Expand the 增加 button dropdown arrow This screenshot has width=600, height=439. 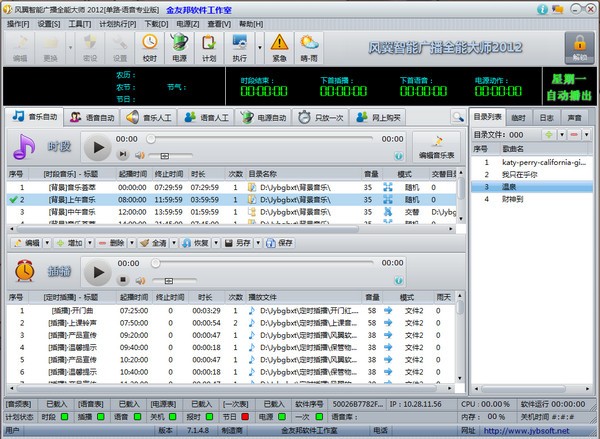[x=90, y=243]
